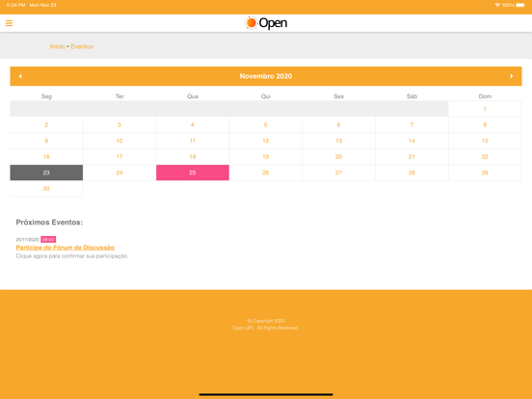The height and width of the screenshot is (399, 532).
Task: Click the Qua weekday header
Action: tap(193, 96)
